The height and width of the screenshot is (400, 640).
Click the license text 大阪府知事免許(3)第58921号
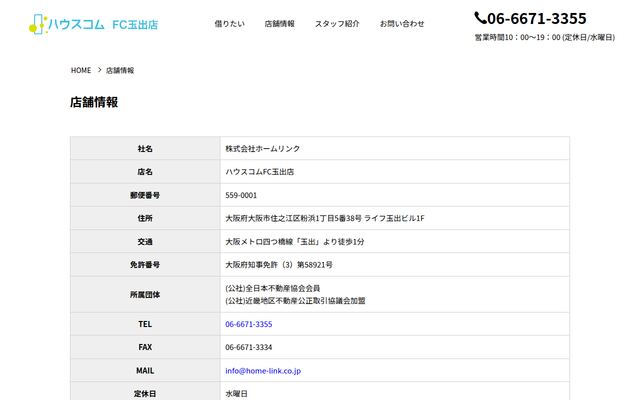279,265
